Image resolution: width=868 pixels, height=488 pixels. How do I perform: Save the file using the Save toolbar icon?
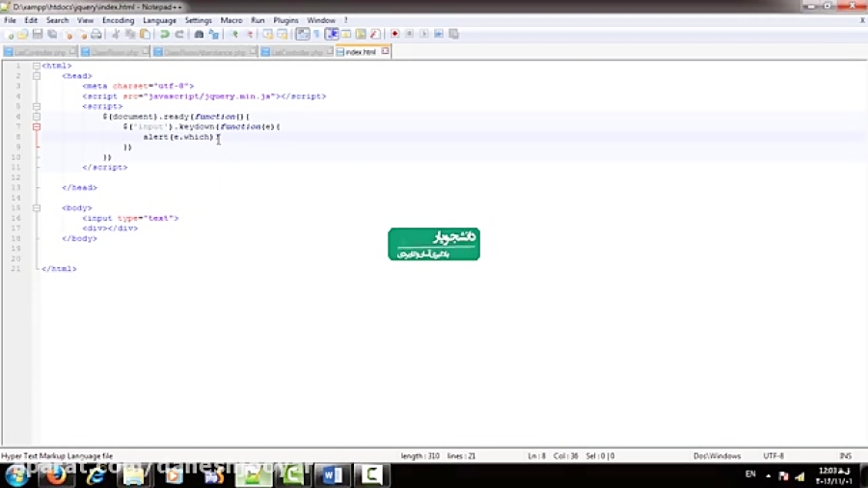pos(37,35)
